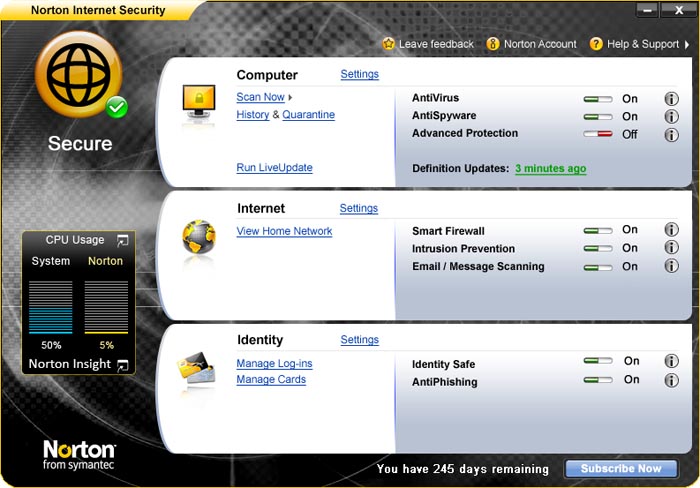Image resolution: width=700 pixels, height=488 pixels.
Task: Expand the Help & Support menu arrow
Action: [x=687, y=45]
